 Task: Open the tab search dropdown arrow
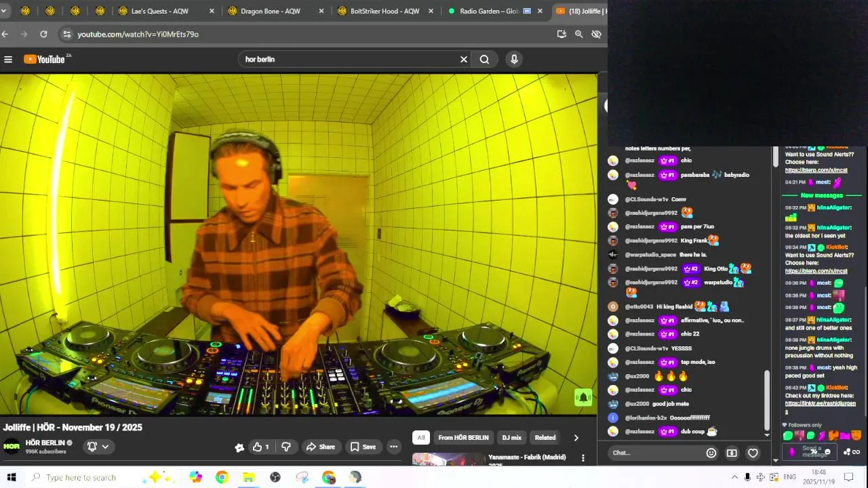pos(3,11)
